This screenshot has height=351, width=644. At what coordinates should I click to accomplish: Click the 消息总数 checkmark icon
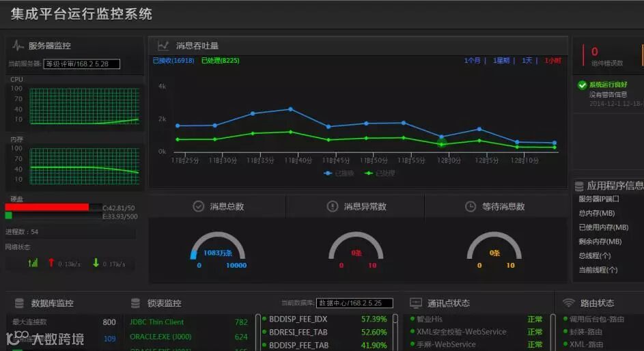(x=198, y=206)
